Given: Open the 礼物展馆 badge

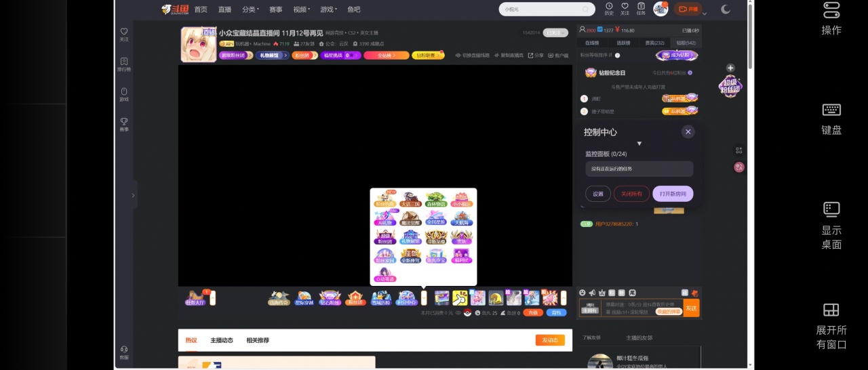Looking at the screenshot, I should pyautogui.click(x=273, y=56).
